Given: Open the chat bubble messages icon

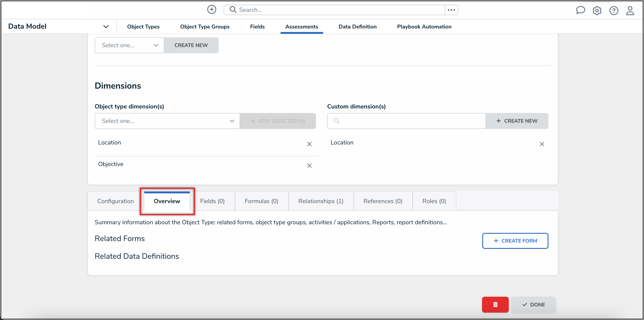Looking at the screenshot, I should (580, 10).
